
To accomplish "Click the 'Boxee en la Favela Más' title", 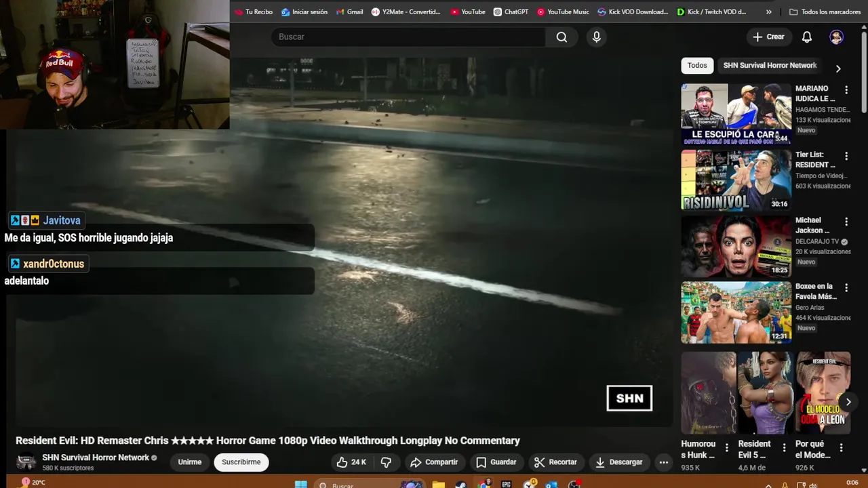I will click(816, 291).
